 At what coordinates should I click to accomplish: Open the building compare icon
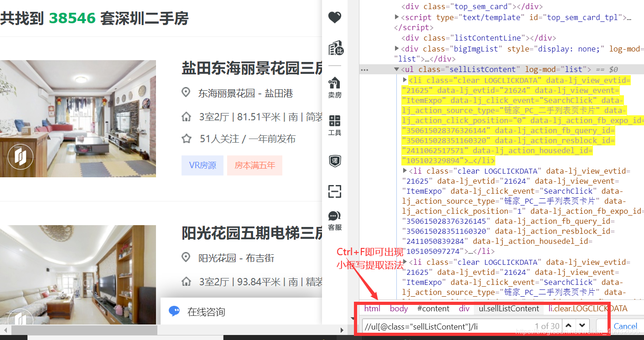click(x=335, y=48)
